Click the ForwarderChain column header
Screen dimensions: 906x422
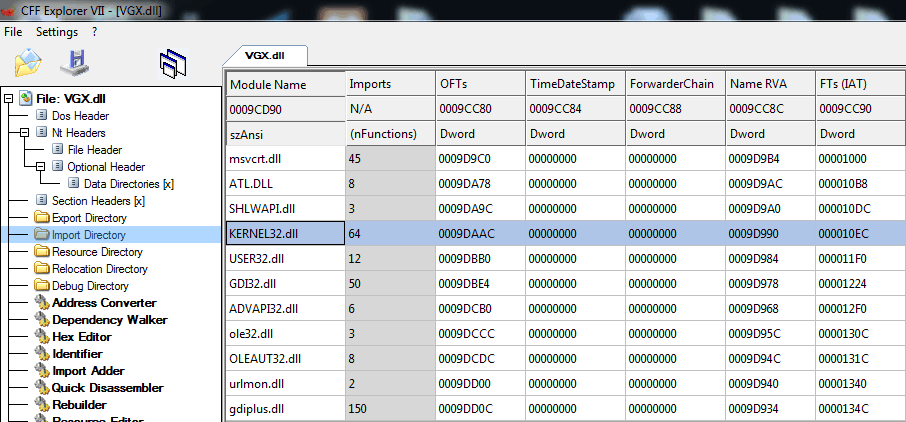click(x=675, y=84)
